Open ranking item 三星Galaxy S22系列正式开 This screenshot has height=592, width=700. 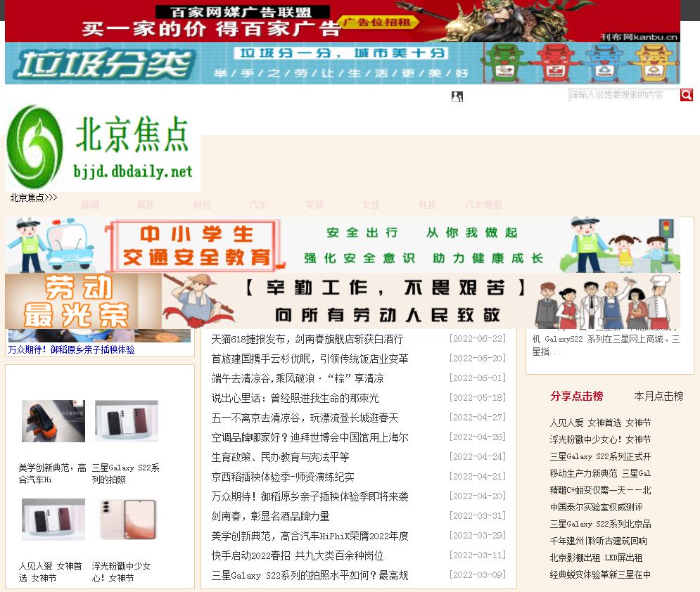(x=600, y=456)
